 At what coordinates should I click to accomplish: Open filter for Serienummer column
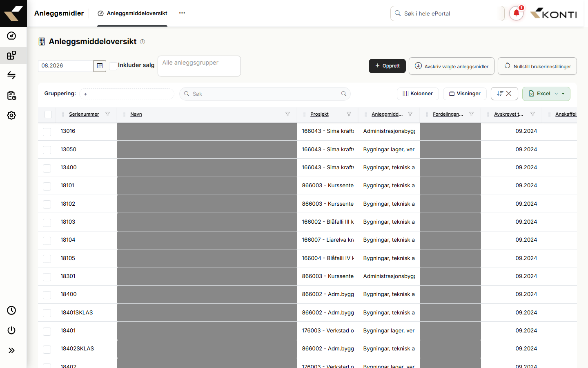[108, 114]
